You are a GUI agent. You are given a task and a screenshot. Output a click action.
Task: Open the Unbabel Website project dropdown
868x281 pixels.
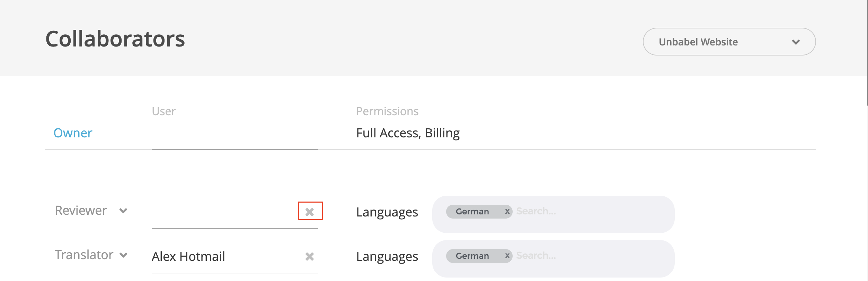(729, 42)
